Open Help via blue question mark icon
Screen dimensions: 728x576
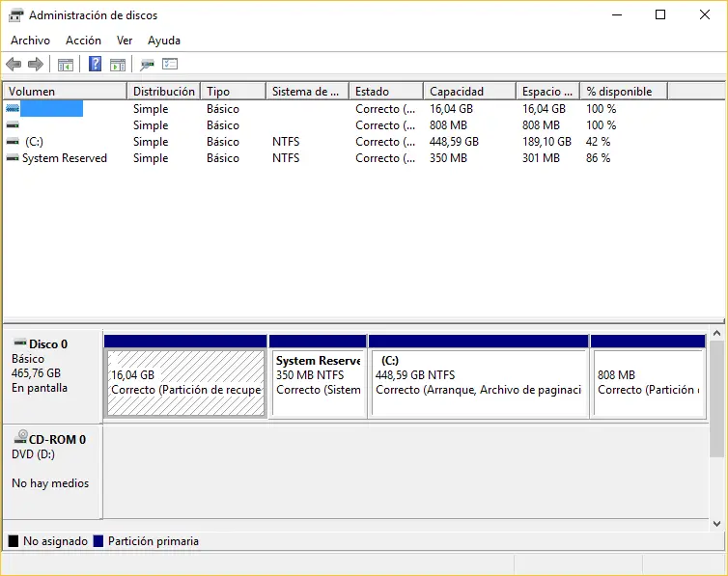tap(95, 64)
